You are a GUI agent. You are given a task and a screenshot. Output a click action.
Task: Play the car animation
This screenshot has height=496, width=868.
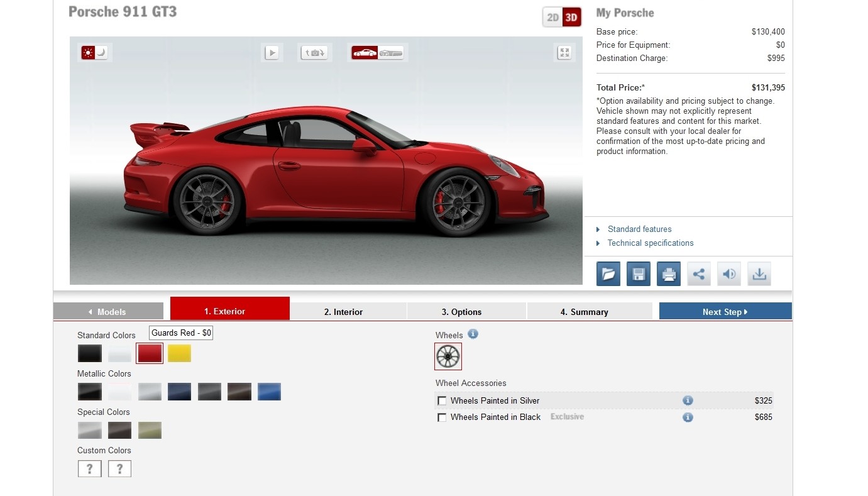click(x=272, y=53)
